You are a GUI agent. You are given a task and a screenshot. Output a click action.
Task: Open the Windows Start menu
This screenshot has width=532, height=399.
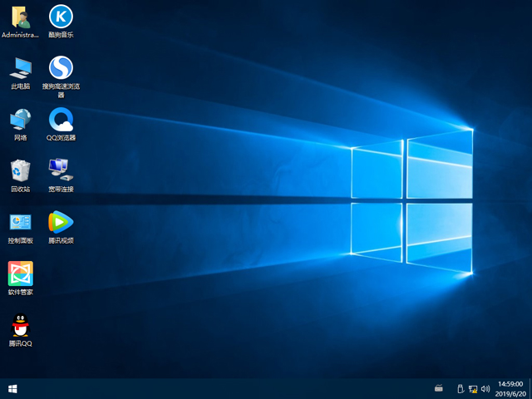[x=12, y=389]
